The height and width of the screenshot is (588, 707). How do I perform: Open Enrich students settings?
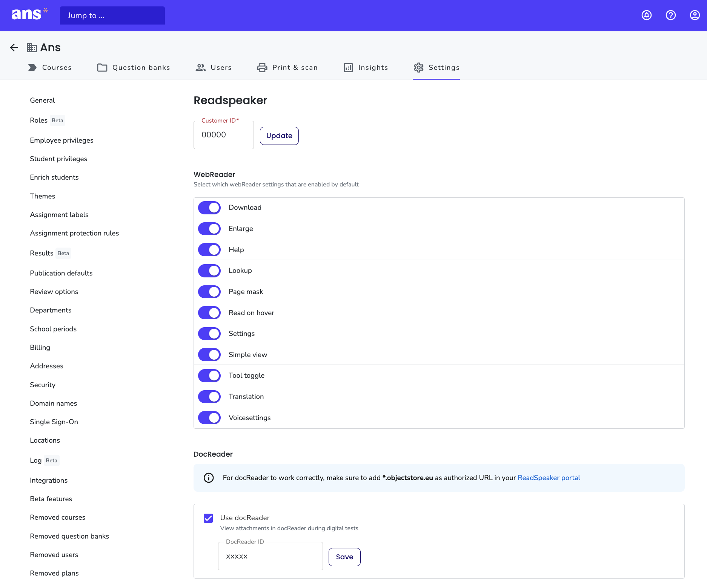[x=54, y=177]
